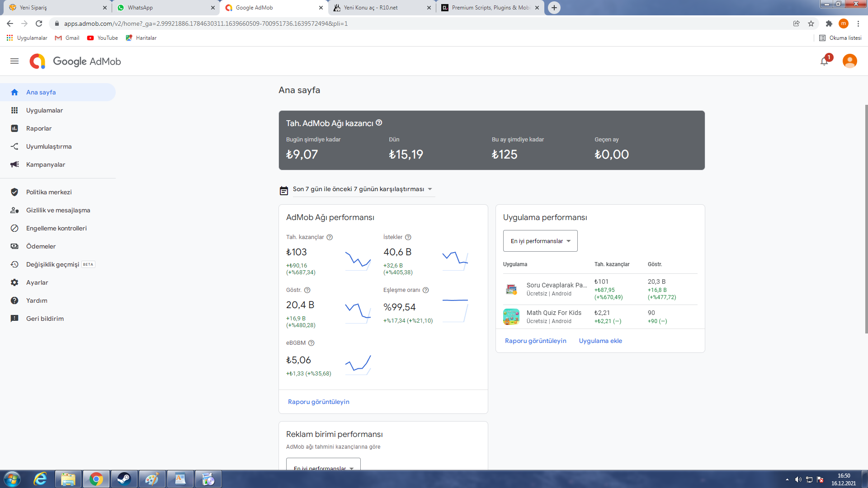Click the taskbar volume speaker icon

pyautogui.click(x=798, y=479)
